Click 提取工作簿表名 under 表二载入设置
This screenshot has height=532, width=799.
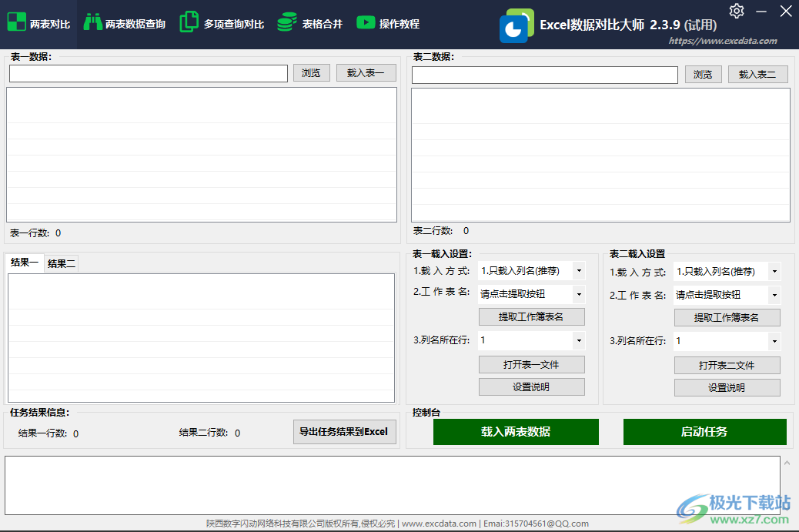pos(727,317)
